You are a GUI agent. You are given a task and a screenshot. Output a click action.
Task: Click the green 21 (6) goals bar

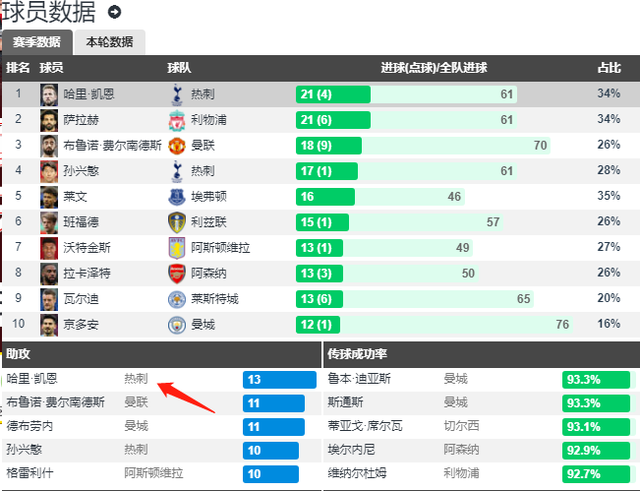pyautogui.click(x=333, y=120)
